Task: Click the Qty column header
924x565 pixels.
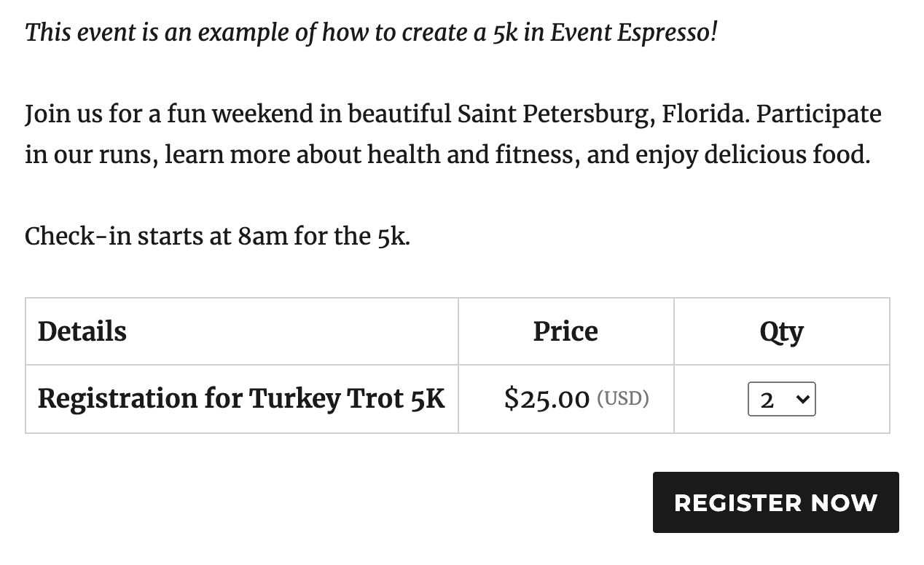Action: pyautogui.click(x=781, y=331)
